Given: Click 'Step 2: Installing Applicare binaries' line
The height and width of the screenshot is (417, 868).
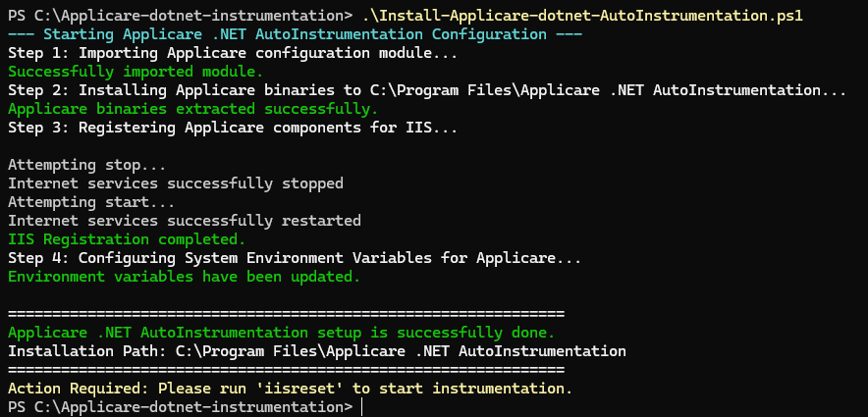Looking at the screenshot, I should point(427,90).
